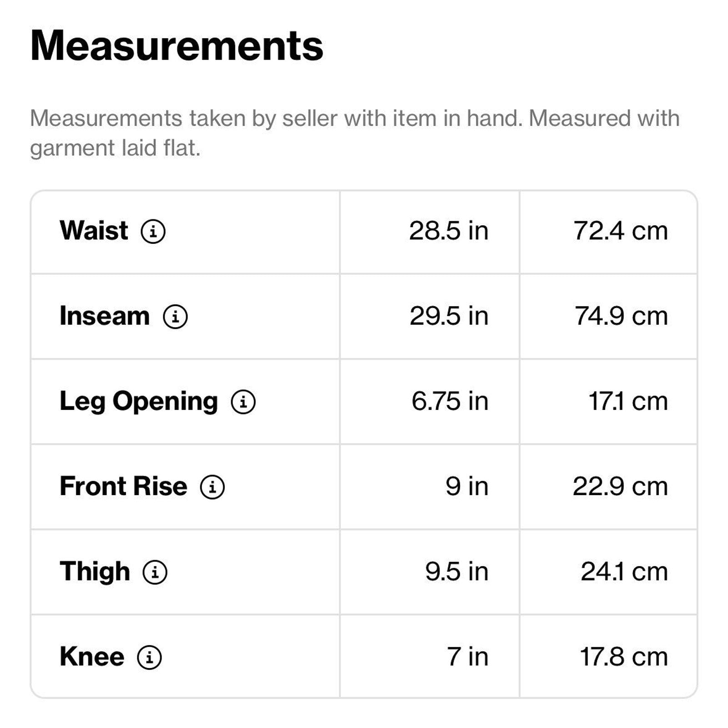The height and width of the screenshot is (728, 728).
Task: Click the info icon next to Waist
Action: click(x=153, y=231)
